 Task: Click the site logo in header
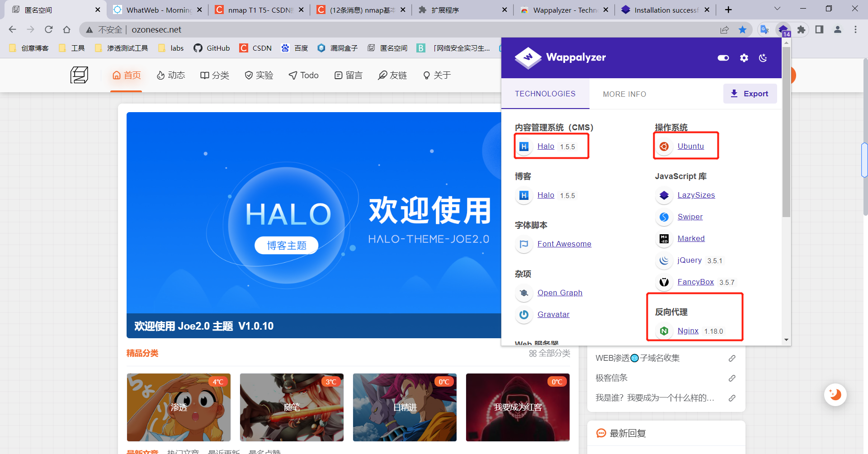pos(79,75)
